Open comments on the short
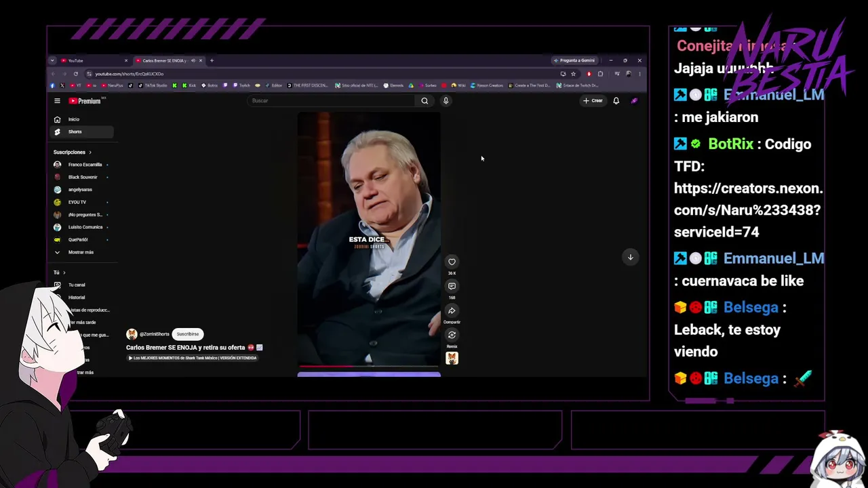This screenshot has height=488, width=868. click(452, 286)
